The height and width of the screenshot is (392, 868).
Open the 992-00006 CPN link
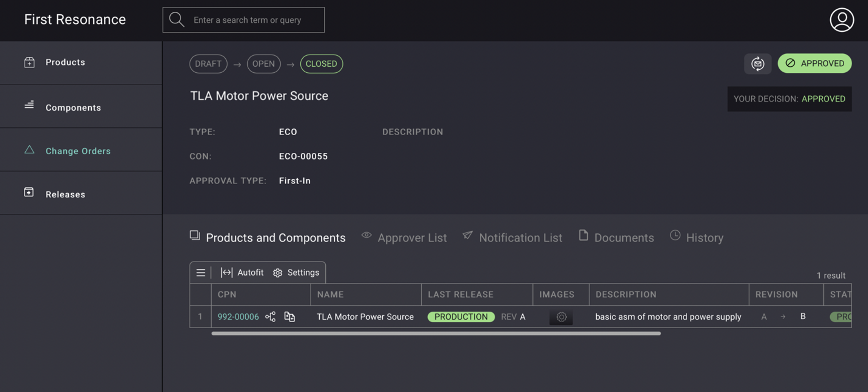coord(238,317)
